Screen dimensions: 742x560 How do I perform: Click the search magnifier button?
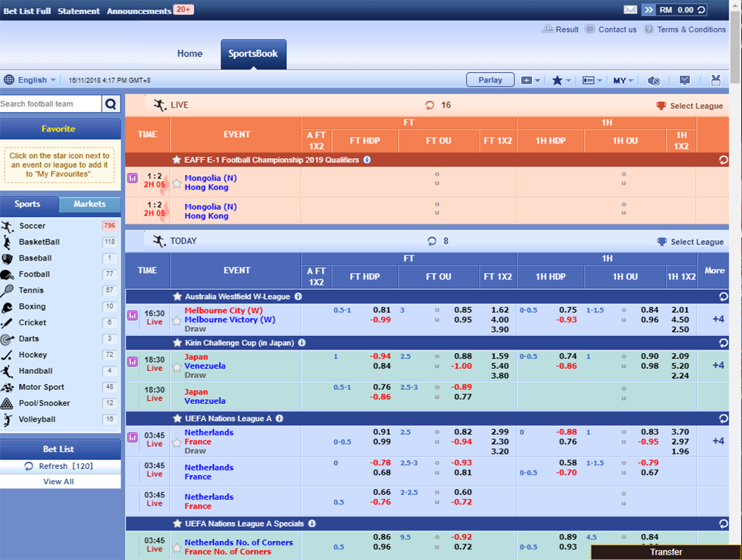coord(111,104)
